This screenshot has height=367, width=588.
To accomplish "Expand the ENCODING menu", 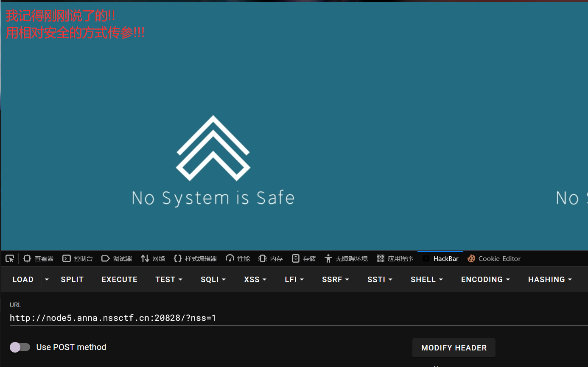I will [486, 280].
